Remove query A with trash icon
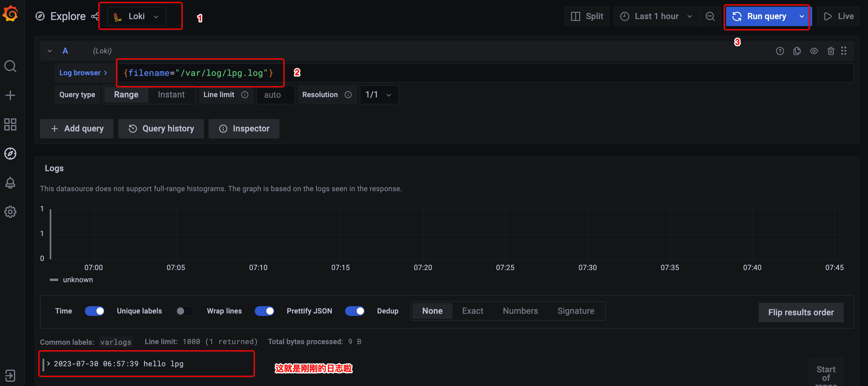Screen dimensions: 868x386 point(831,51)
